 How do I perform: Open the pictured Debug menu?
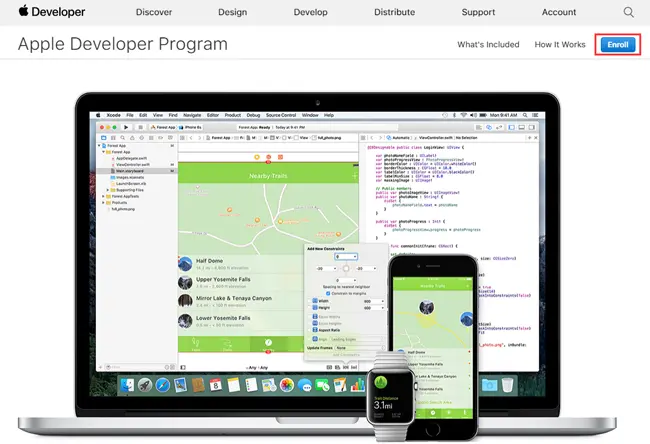click(x=253, y=115)
